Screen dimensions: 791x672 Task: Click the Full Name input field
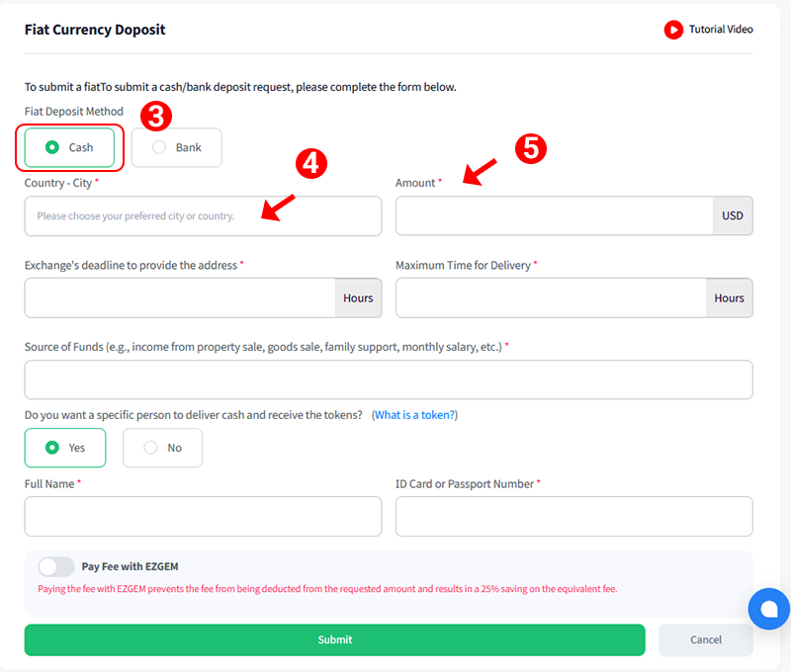pyautogui.click(x=203, y=516)
